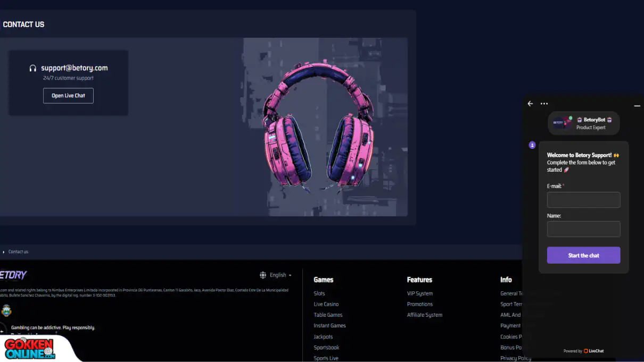Click the purple user icon beside the welcome message
The width and height of the screenshot is (644, 362).
click(532, 145)
